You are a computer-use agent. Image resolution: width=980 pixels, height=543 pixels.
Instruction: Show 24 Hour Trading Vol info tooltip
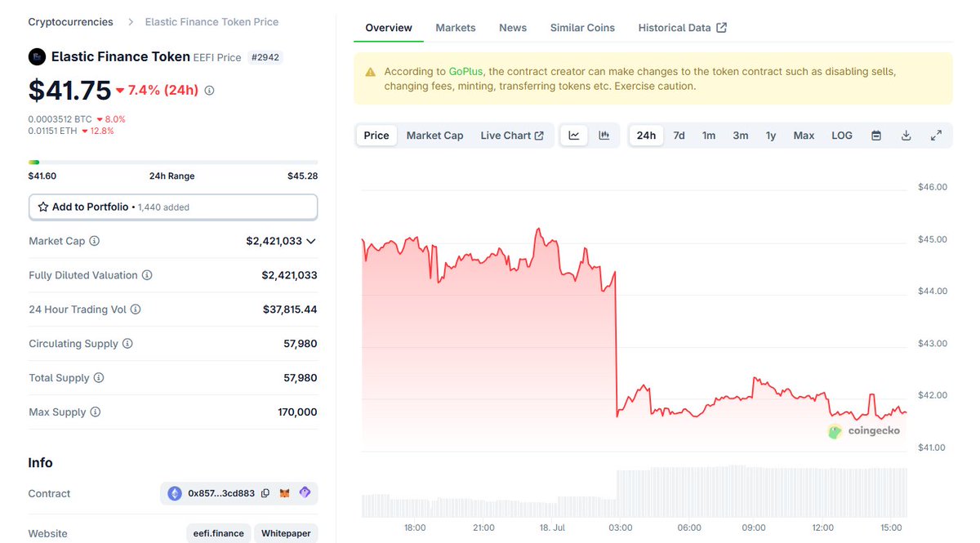(x=136, y=309)
